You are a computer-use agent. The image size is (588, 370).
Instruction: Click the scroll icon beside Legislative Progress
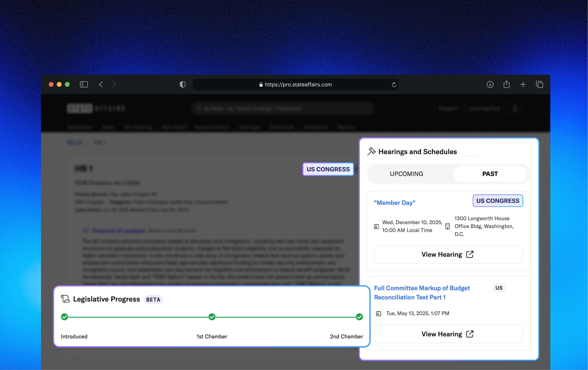(65, 299)
